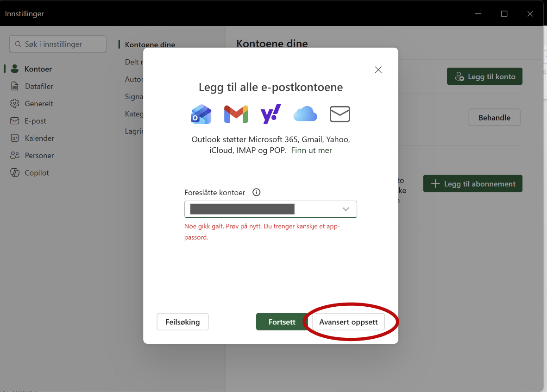547x392 pixels.
Task: Click the Datafiler document icon
Action: tap(15, 86)
